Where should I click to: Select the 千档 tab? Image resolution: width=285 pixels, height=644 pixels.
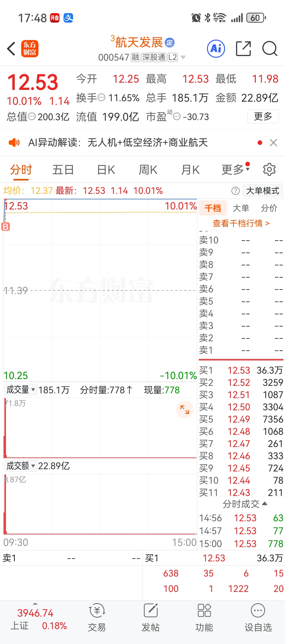[x=213, y=208]
